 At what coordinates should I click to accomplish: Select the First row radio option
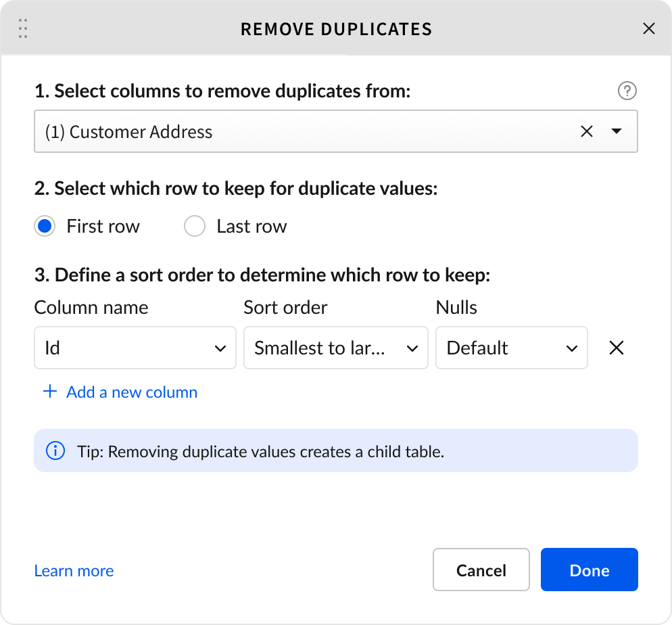coord(45,227)
